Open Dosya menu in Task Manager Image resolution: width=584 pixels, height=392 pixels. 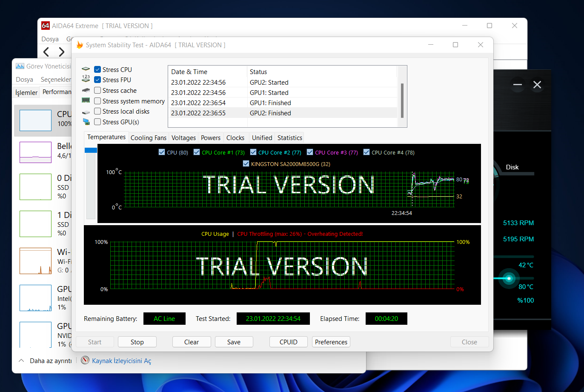25,80
